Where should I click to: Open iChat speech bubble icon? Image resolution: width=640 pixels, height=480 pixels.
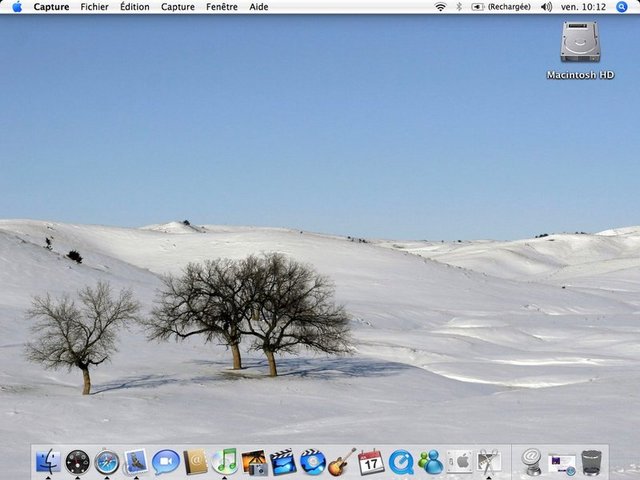[165, 462]
